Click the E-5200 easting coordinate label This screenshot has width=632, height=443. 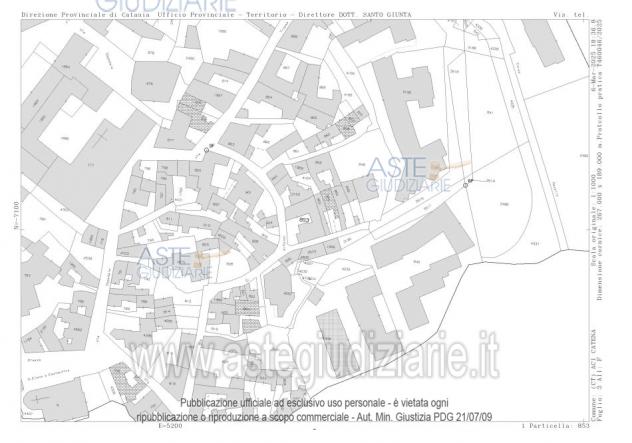170,426
